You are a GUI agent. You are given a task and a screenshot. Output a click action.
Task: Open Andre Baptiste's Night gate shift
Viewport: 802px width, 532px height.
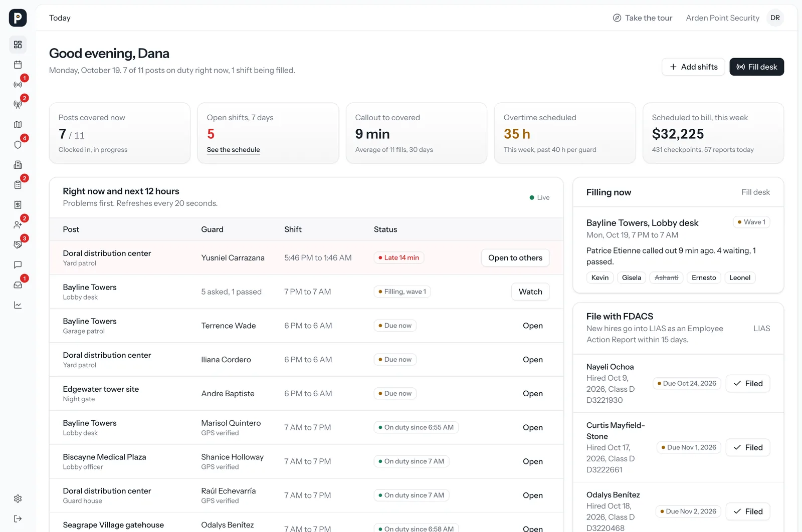tap(532, 394)
